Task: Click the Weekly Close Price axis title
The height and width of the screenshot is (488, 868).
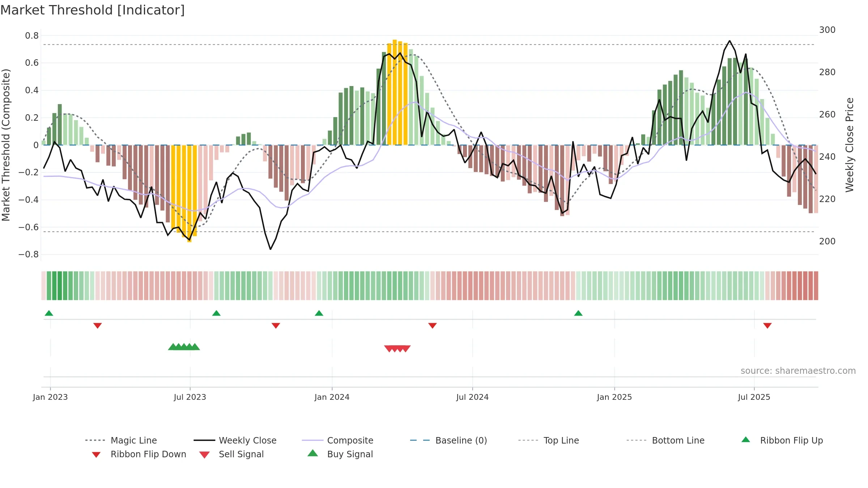Action: [x=850, y=145]
